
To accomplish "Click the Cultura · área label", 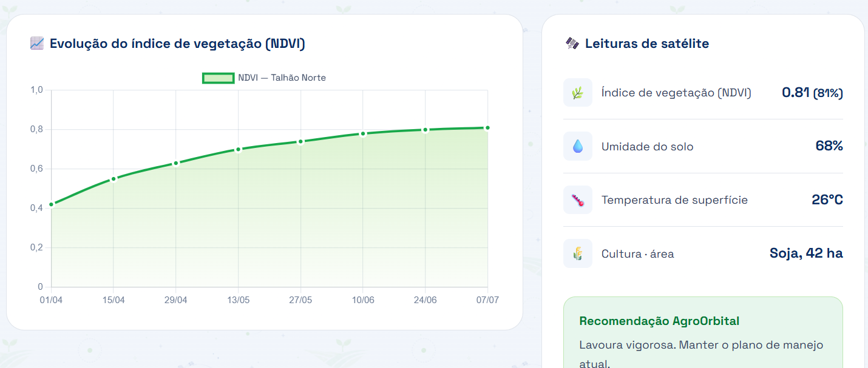I will point(637,254).
